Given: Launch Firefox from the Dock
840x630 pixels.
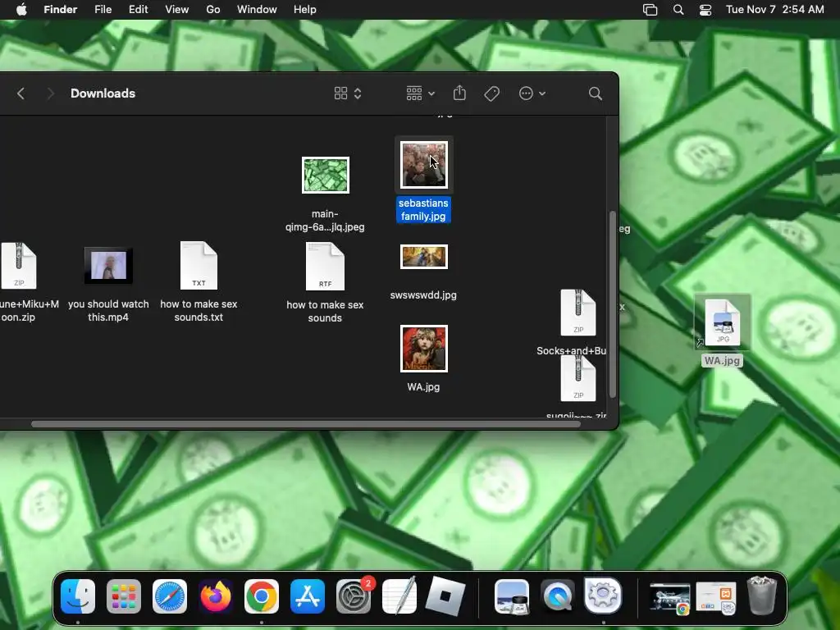Looking at the screenshot, I should click(216, 596).
